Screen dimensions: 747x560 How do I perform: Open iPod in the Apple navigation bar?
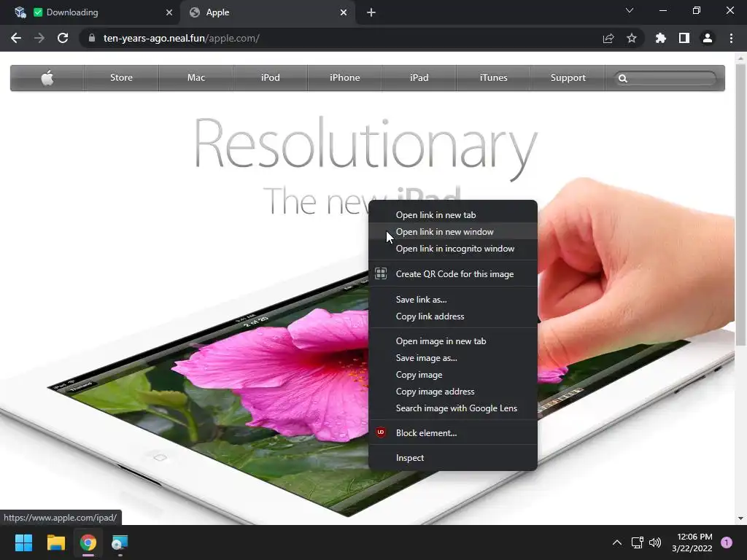coord(270,77)
